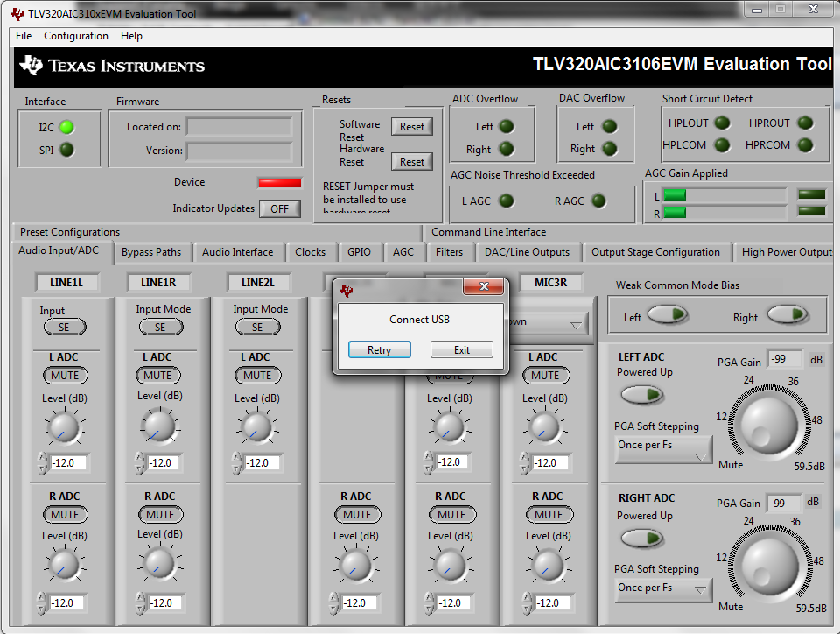
Task: Switch to the Bypass Paths tab
Action: point(151,252)
